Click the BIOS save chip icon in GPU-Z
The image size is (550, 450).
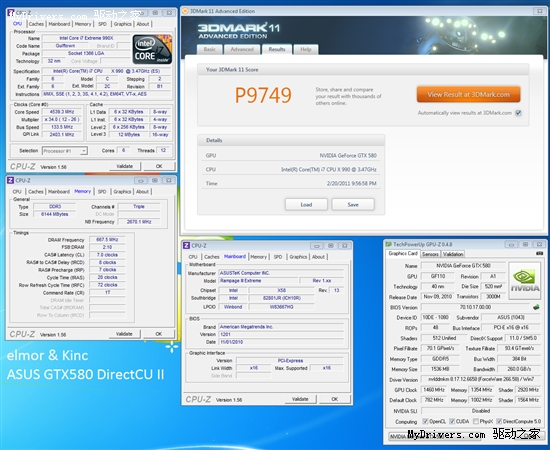536,307
